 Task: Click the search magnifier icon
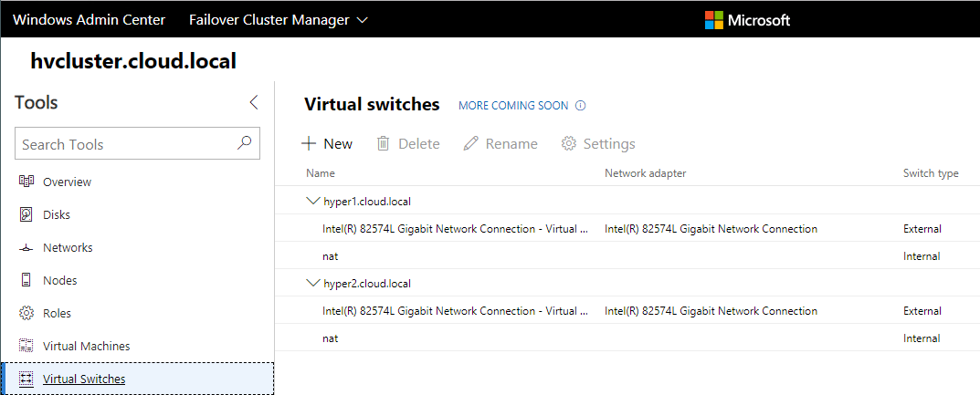[x=244, y=143]
